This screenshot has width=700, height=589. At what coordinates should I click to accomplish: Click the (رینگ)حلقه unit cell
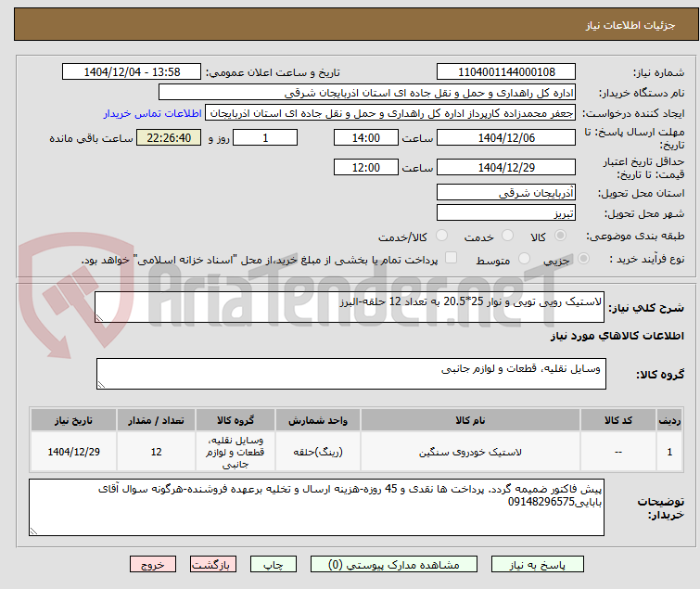(x=318, y=452)
